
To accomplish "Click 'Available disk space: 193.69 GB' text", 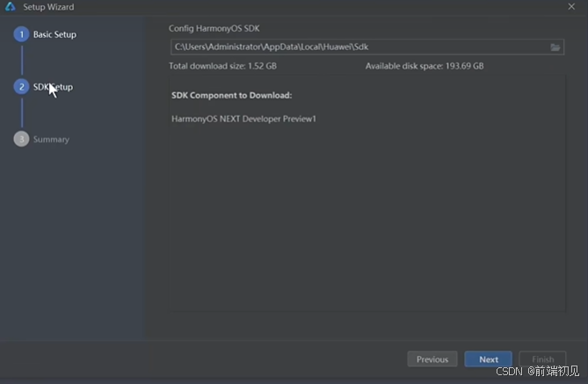I will [425, 66].
